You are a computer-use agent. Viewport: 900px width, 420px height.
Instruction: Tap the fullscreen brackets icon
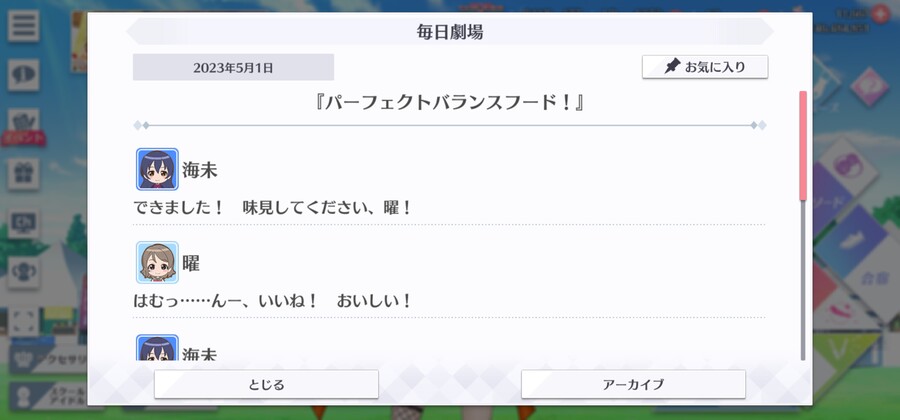click(x=24, y=322)
